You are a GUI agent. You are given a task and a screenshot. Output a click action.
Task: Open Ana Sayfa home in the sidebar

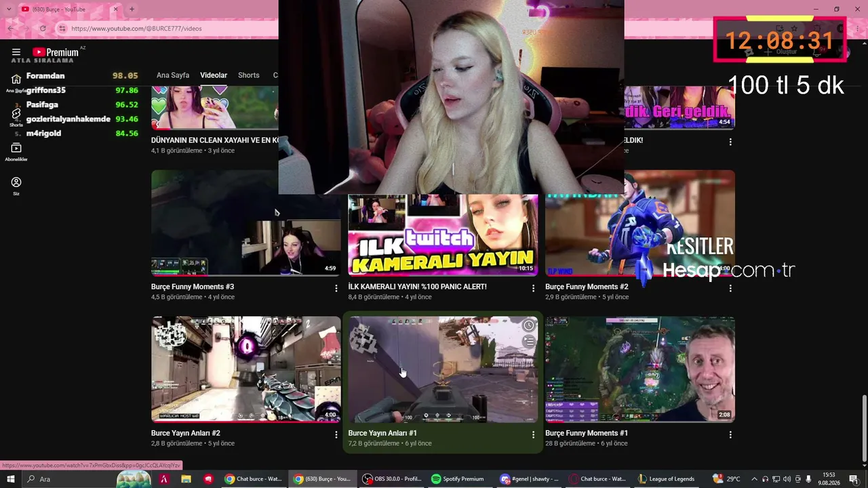point(16,82)
